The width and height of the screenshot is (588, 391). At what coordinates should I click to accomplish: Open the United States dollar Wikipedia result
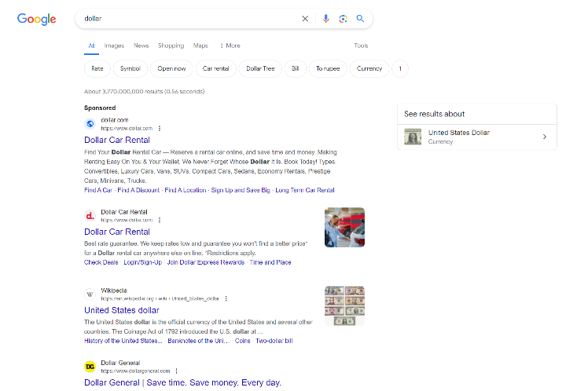(x=122, y=310)
